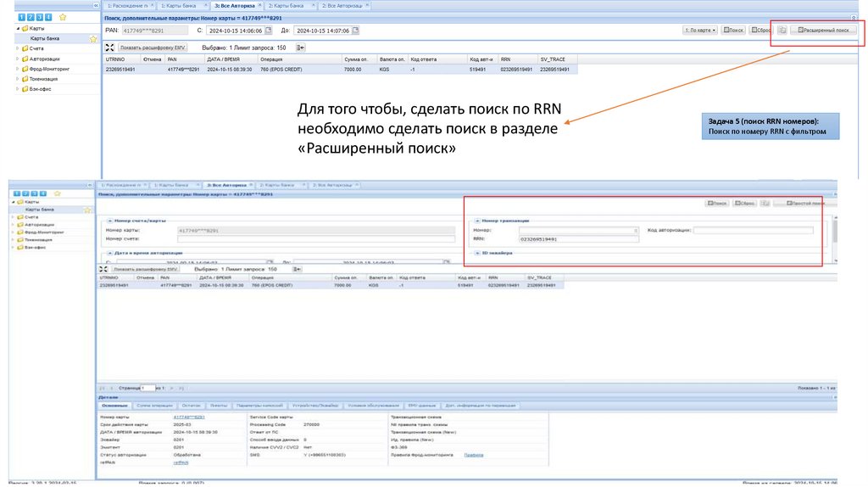Open the calendar picker for the 'До' end date
The height and width of the screenshot is (487, 868).
pos(357,31)
